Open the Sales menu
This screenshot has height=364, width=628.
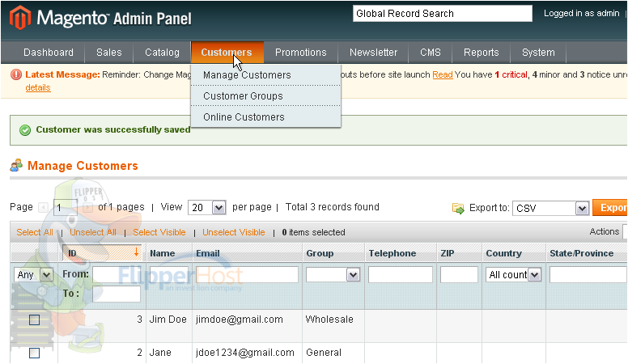pos(109,53)
